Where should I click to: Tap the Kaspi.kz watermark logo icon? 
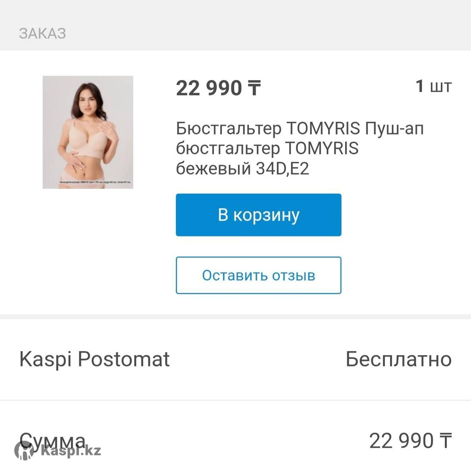click(24, 451)
